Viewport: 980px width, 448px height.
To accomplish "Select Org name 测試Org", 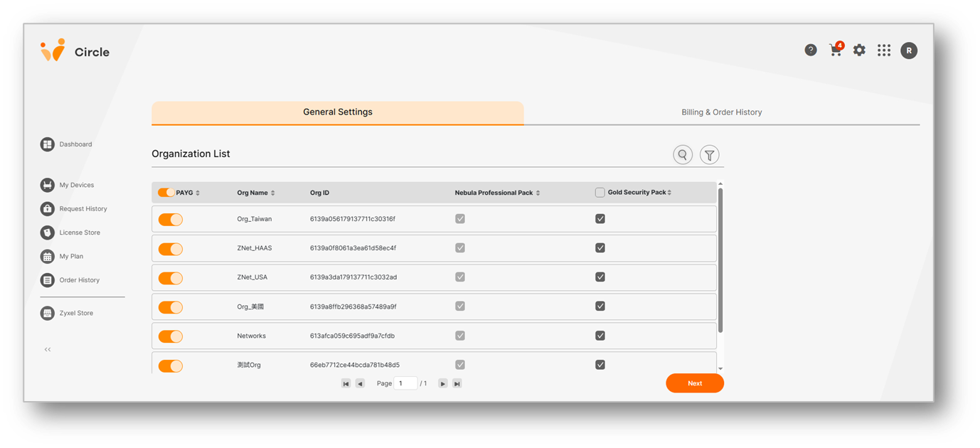I will [x=249, y=365].
